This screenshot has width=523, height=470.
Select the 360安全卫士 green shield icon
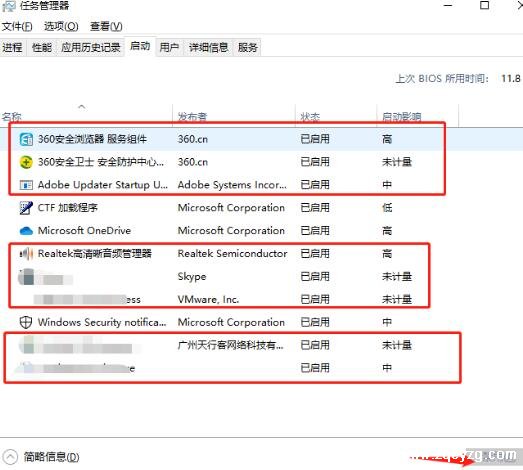26,162
